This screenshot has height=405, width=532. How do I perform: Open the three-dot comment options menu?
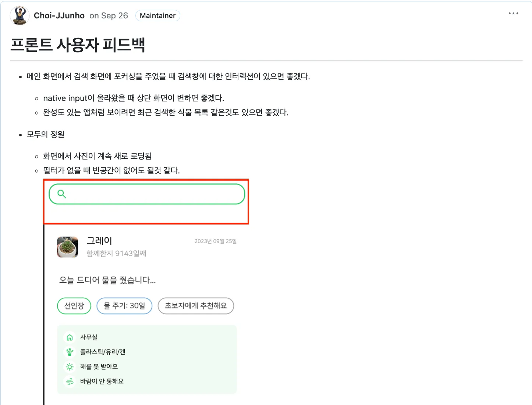pyautogui.click(x=513, y=13)
